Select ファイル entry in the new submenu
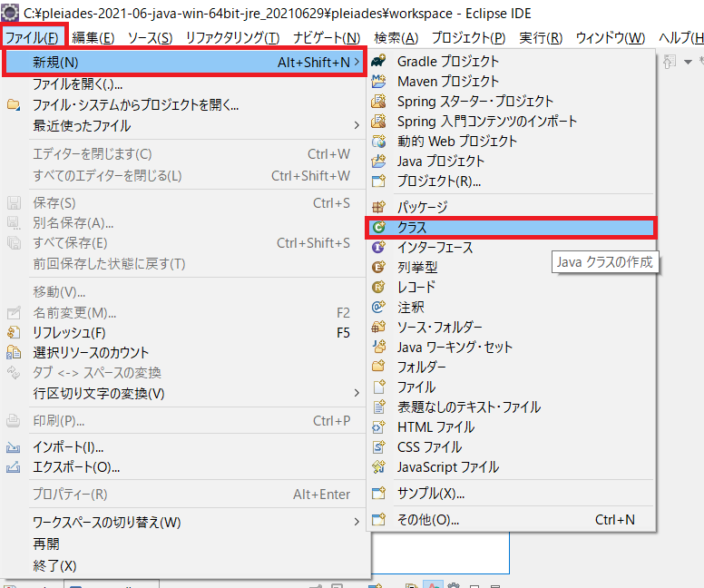The image size is (704, 588). (511, 387)
